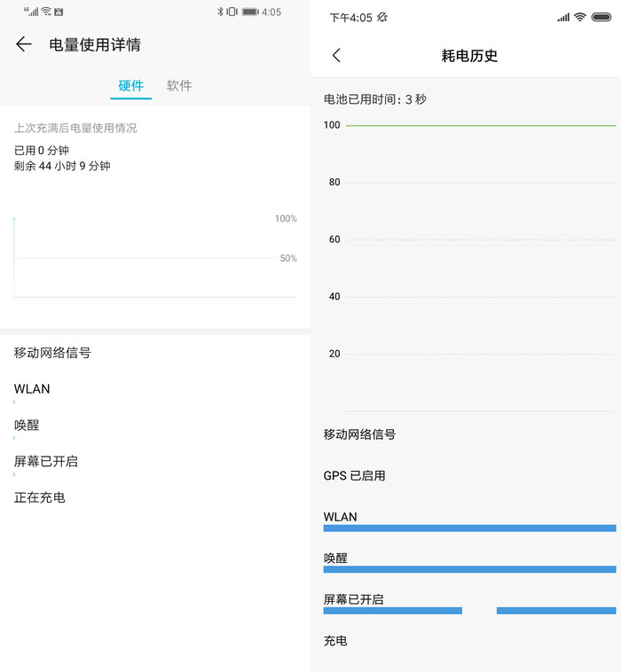The image size is (621, 672).
Task: Tap 唤醒 row in left panel
Action: (x=27, y=426)
